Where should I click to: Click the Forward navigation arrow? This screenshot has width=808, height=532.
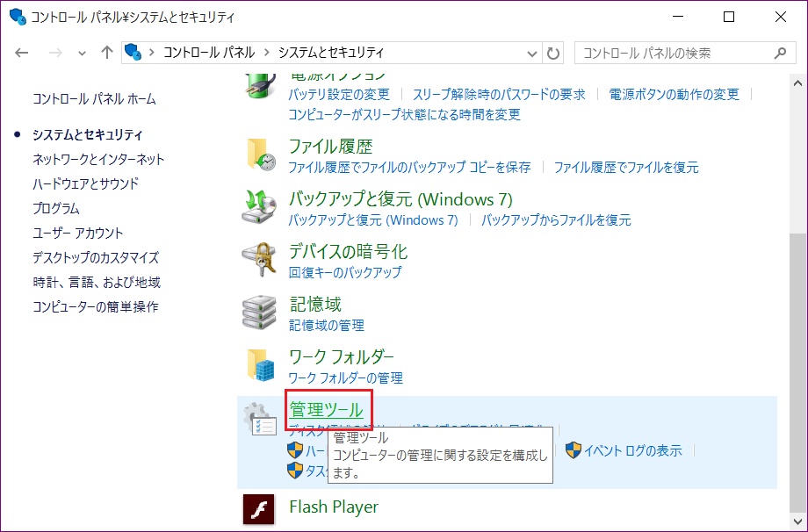55,53
